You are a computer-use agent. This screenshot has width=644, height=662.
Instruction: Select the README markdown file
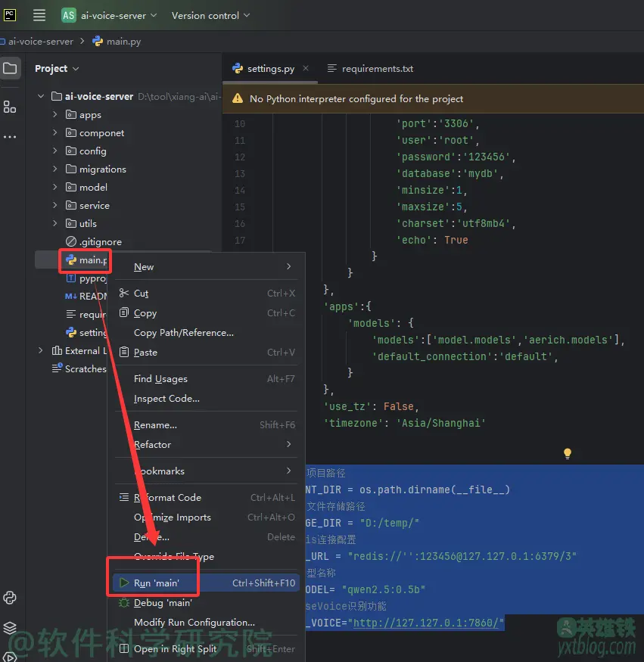[86, 296]
